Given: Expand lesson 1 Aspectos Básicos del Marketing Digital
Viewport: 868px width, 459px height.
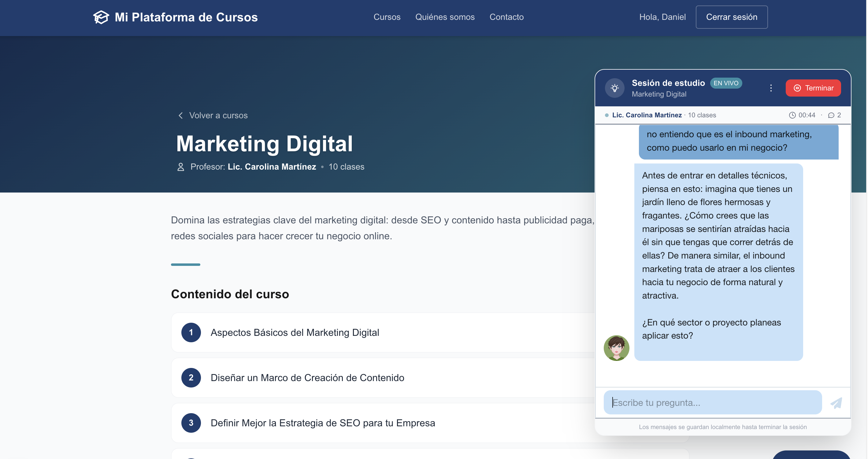Looking at the screenshot, I should click(295, 332).
